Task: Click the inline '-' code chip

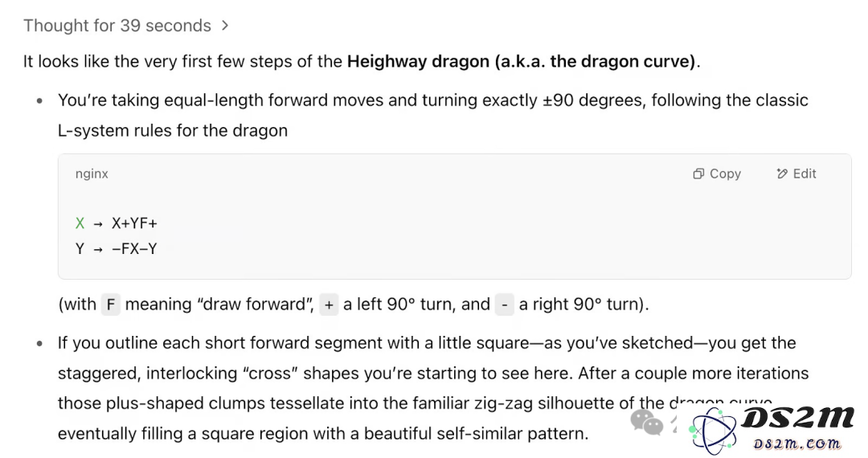Action: pos(504,305)
